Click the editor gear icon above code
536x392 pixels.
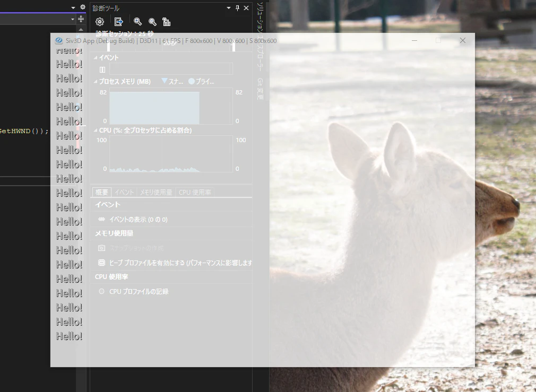tap(82, 7)
